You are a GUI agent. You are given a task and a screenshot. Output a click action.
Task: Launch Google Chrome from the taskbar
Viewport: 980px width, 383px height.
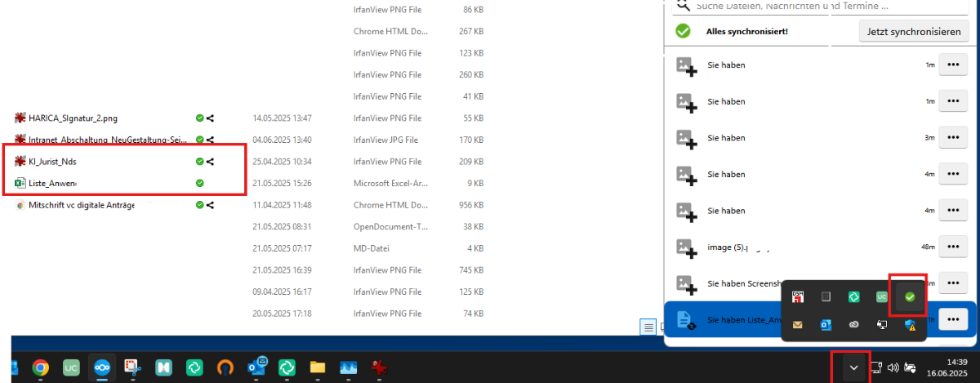(x=40, y=368)
